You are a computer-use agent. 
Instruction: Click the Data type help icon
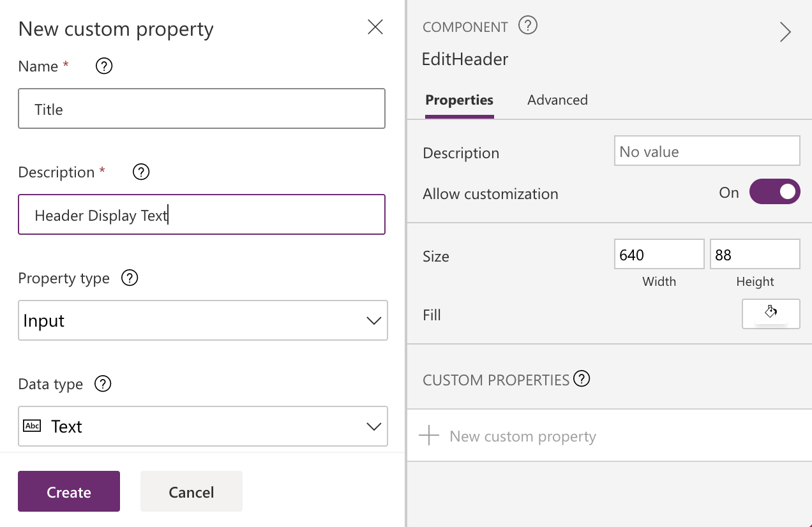(x=103, y=384)
